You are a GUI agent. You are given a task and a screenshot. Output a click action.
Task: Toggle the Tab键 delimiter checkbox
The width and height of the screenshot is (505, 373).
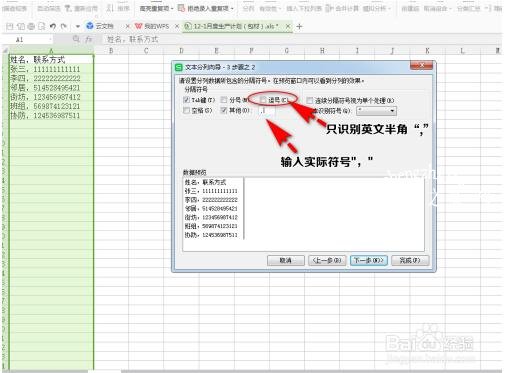coord(187,100)
